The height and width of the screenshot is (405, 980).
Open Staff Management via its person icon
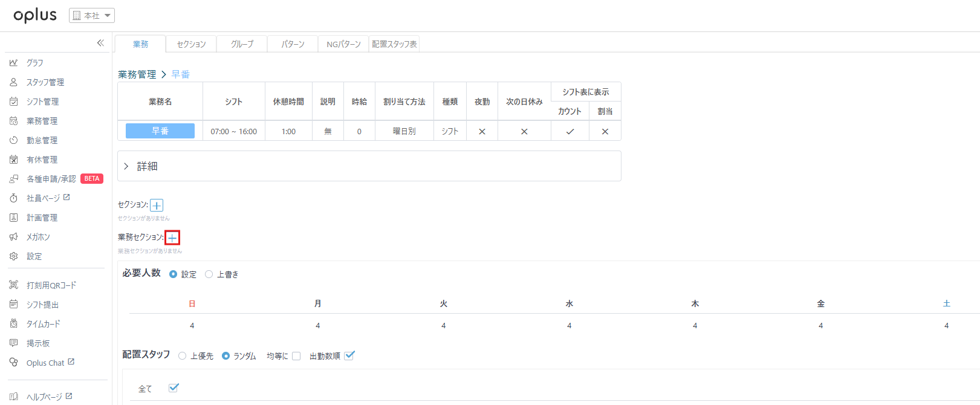click(x=13, y=82)
